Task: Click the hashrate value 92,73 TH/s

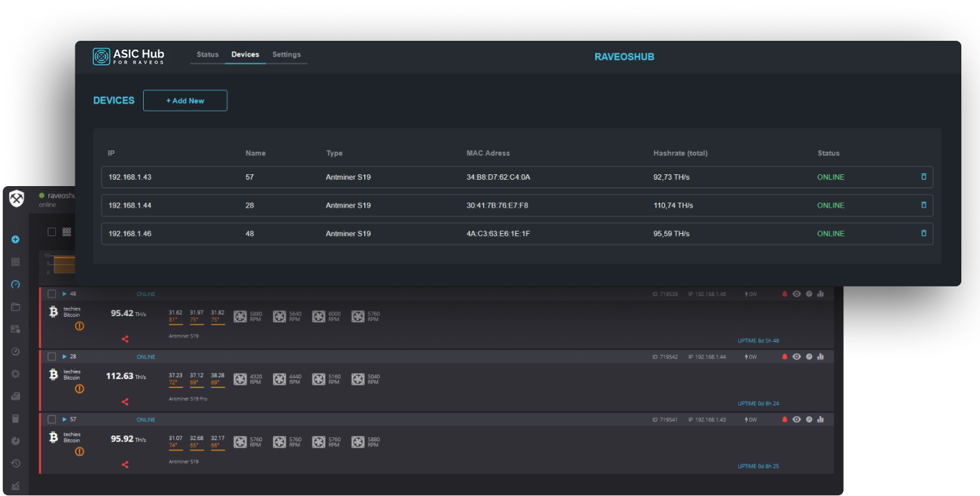Action: pos(671,177)
